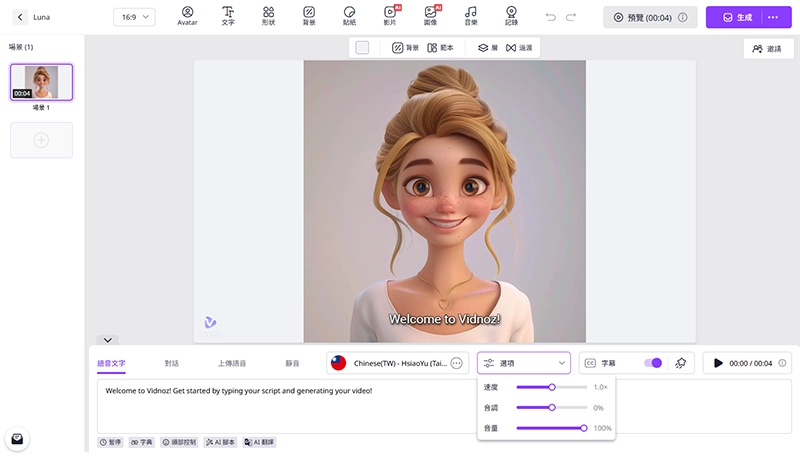Open the music (音樂) tool

(x=471, y=16)
